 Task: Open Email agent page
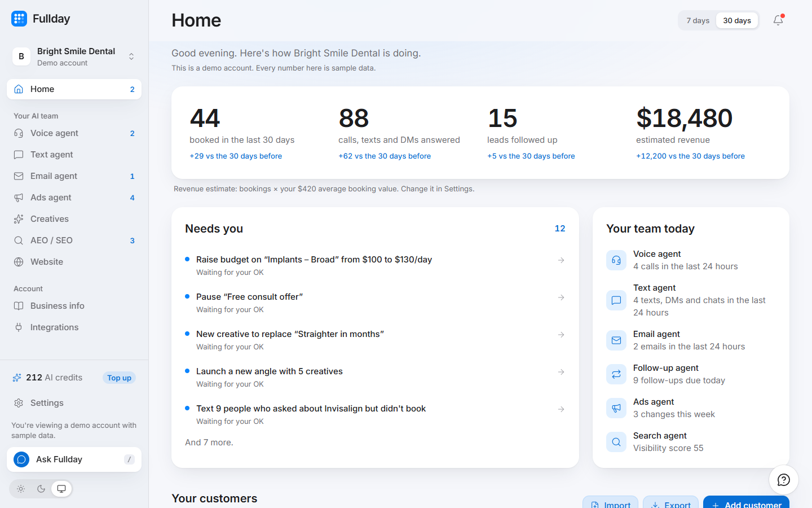[74, 176]
